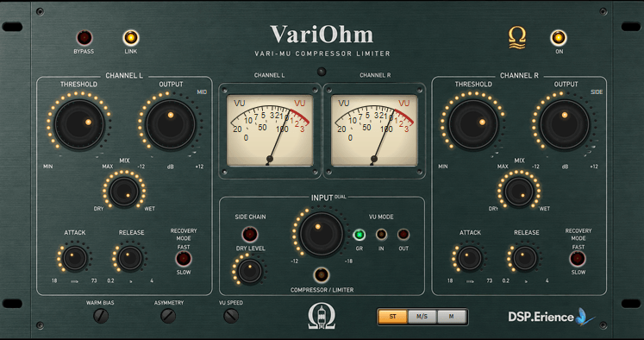This screenshot has width=644, height=340.
Task: Click the tube Omega logo at bottom
Action: [x=322, y=316]
